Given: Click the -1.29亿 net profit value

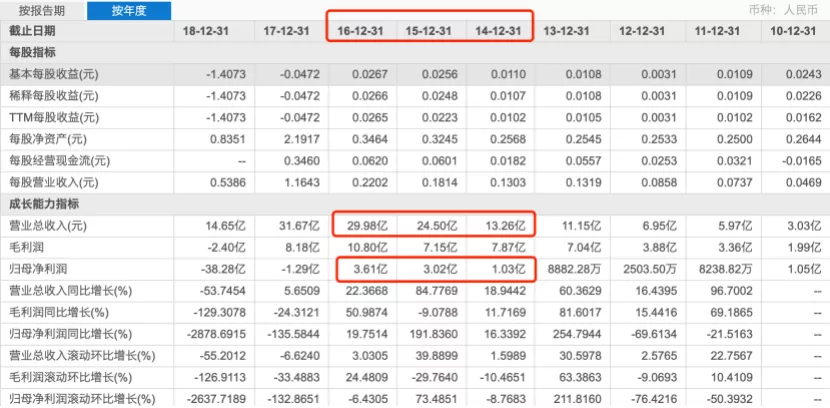Looking at the screenshot, I should 301,269.
